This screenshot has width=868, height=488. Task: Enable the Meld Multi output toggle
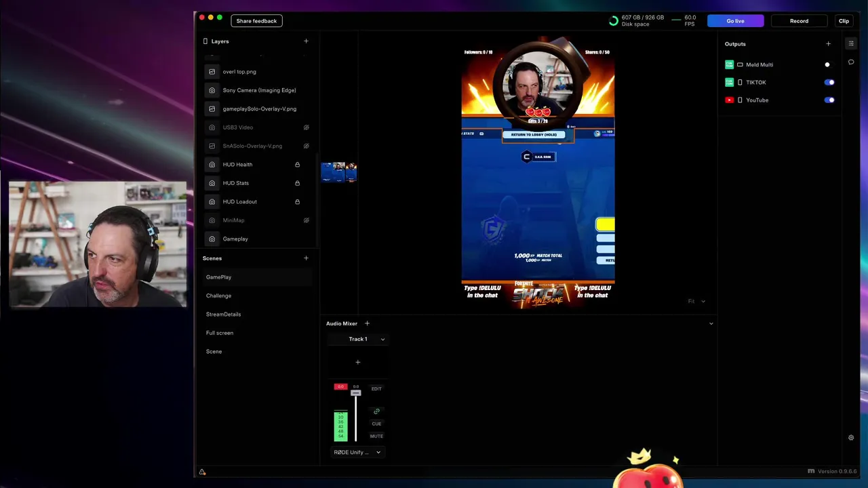[x=829, y=65]
